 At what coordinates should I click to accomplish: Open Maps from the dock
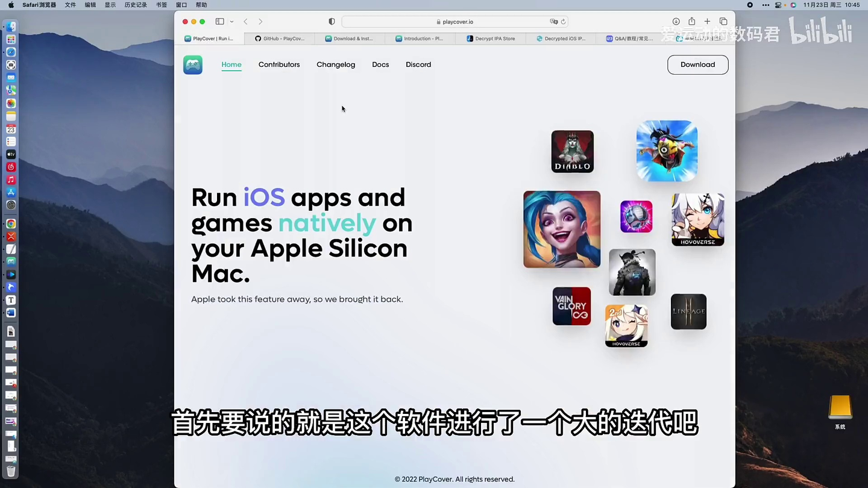[11, 90]
